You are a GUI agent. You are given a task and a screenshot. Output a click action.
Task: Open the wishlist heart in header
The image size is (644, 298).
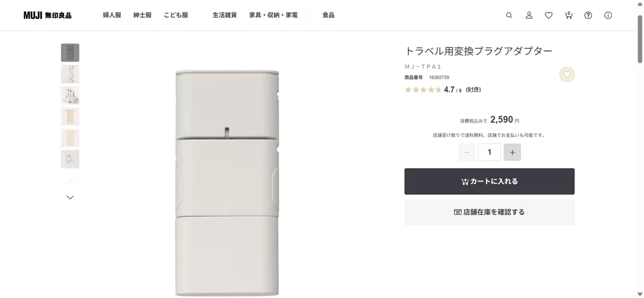click(x=548, y=16)
